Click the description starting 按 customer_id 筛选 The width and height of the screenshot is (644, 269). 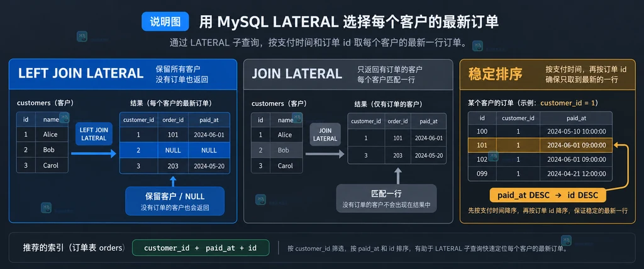[x=428, y=248]
